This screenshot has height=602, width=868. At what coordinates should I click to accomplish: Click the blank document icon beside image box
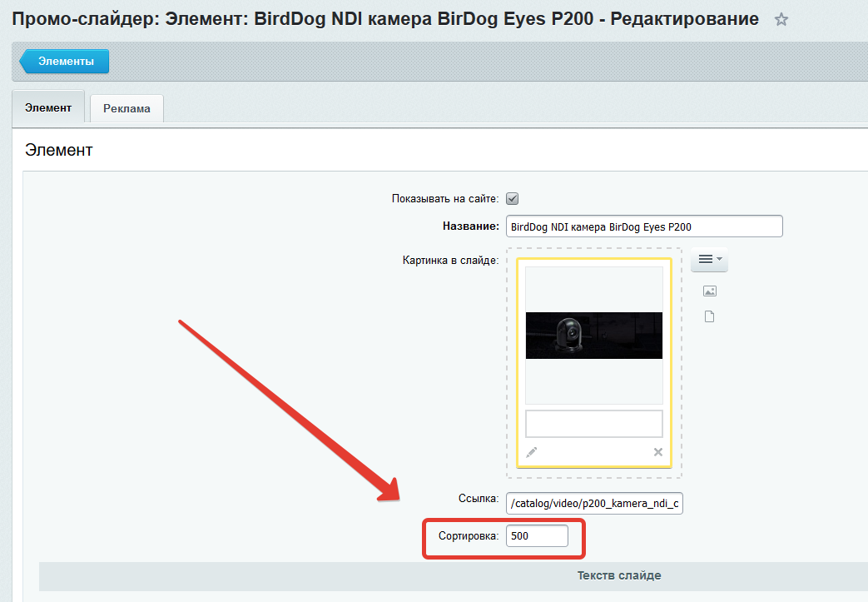(709, 317)
